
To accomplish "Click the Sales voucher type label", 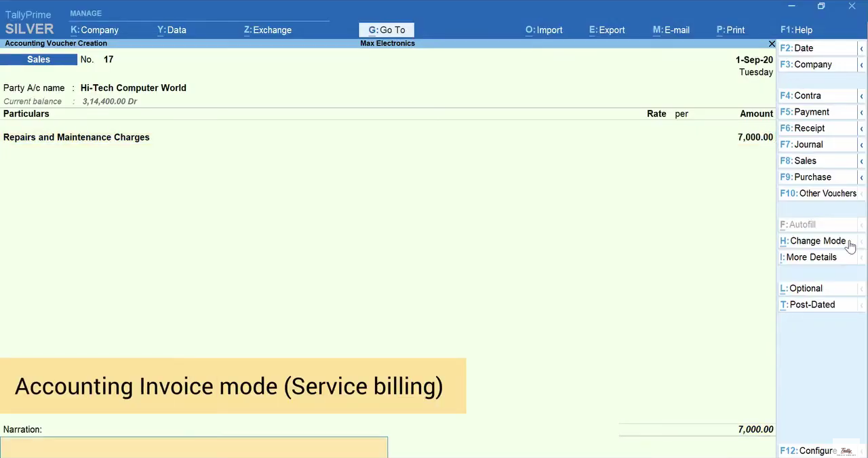I will [39, 60].
